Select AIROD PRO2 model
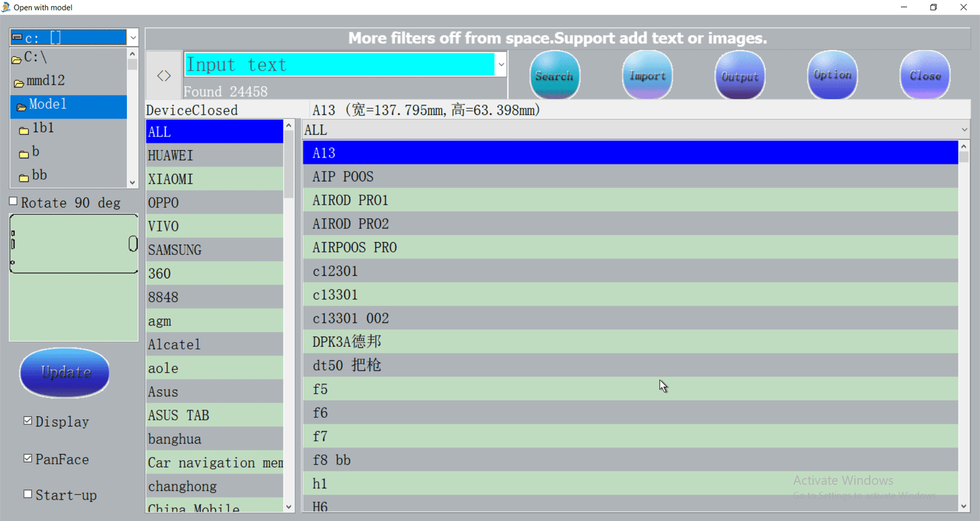This screenshot has width=980, height=521. tap(630, 224)
